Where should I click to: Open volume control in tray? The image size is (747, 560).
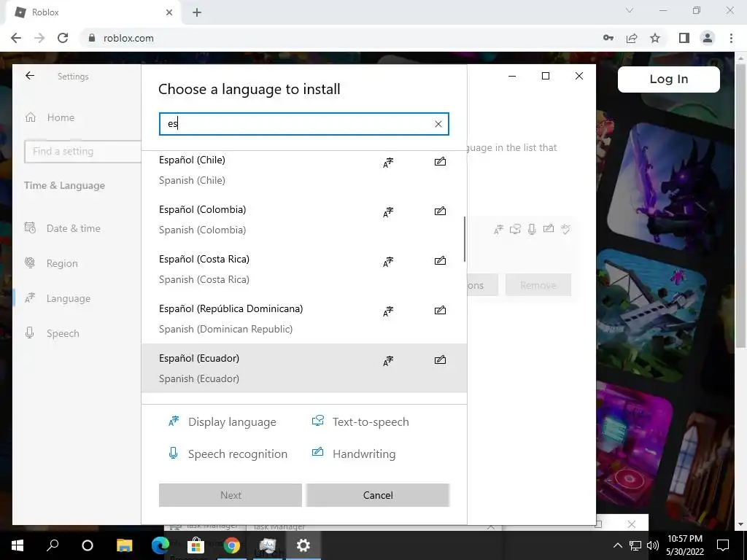(x=653, y=545)
